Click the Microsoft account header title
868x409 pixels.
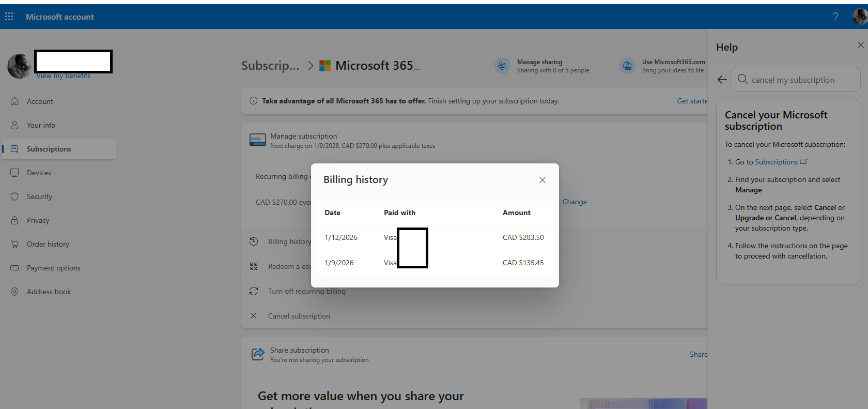click(60, 17)
